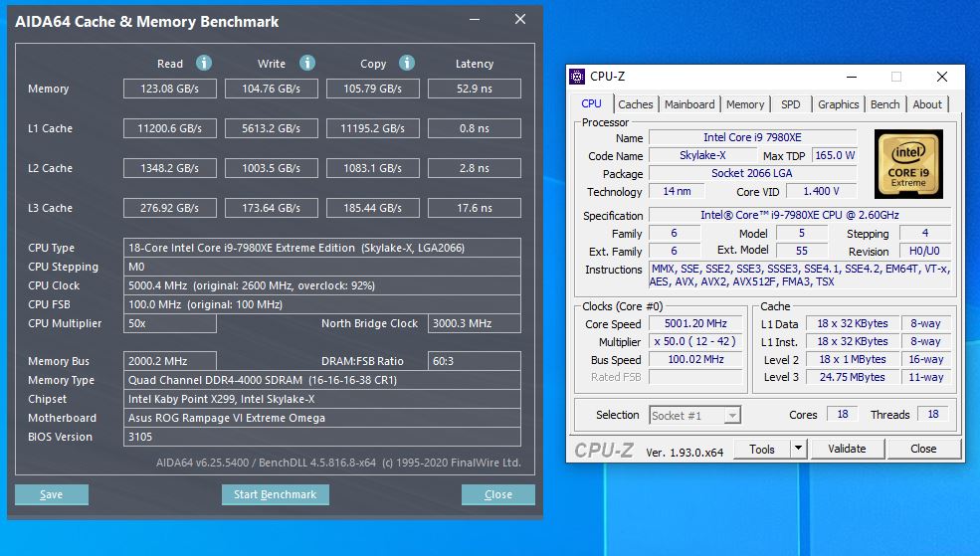Image resolution: width=980 pixels, height=556 pixels.
Task: Select the SPD tab in CPU-Z
Action: point(791,104)
